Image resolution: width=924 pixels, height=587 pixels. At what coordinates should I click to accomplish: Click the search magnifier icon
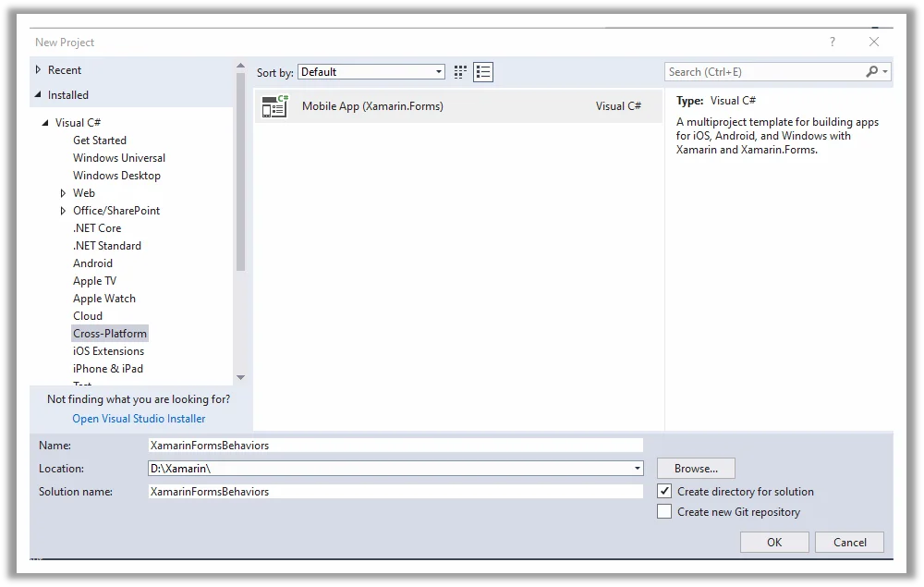(x=871, y=71)
